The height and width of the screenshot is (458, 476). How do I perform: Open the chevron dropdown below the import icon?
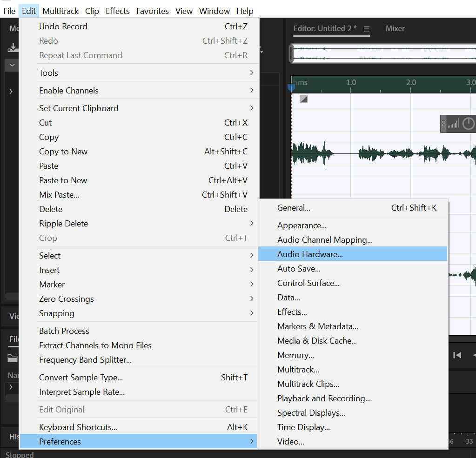coord(12,65)
